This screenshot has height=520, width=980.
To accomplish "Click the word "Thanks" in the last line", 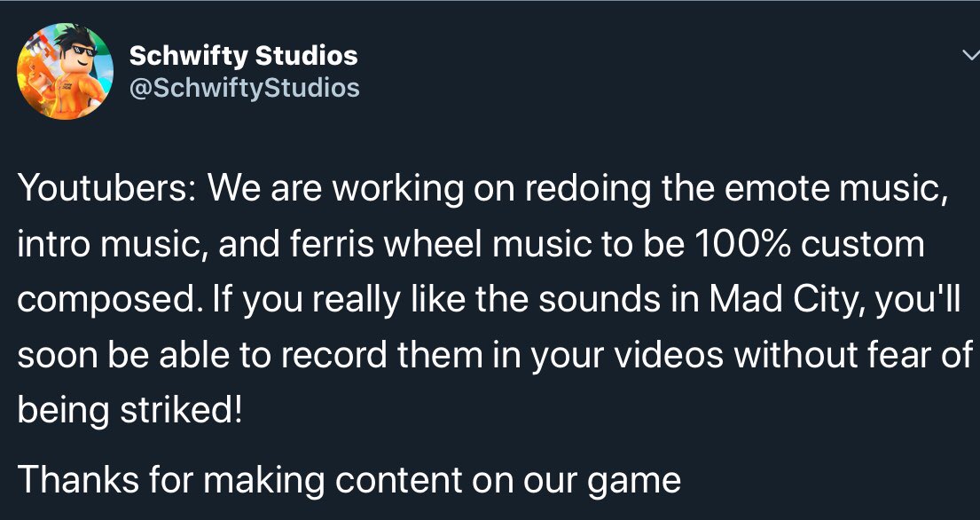I will pyautogui.click(x=76, y=479).
